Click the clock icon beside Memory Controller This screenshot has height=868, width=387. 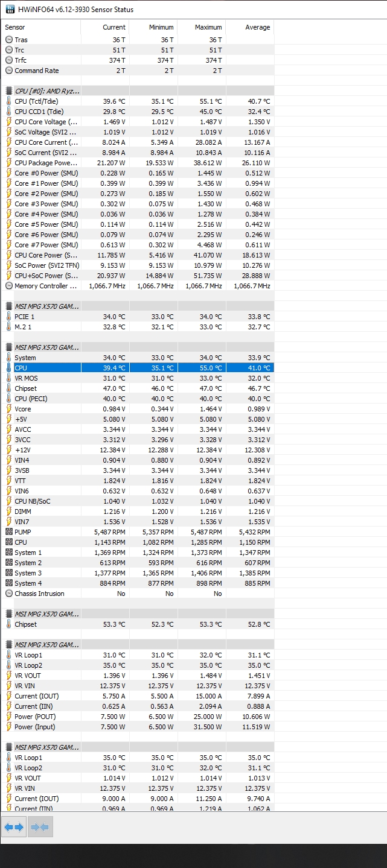[8, 286]
